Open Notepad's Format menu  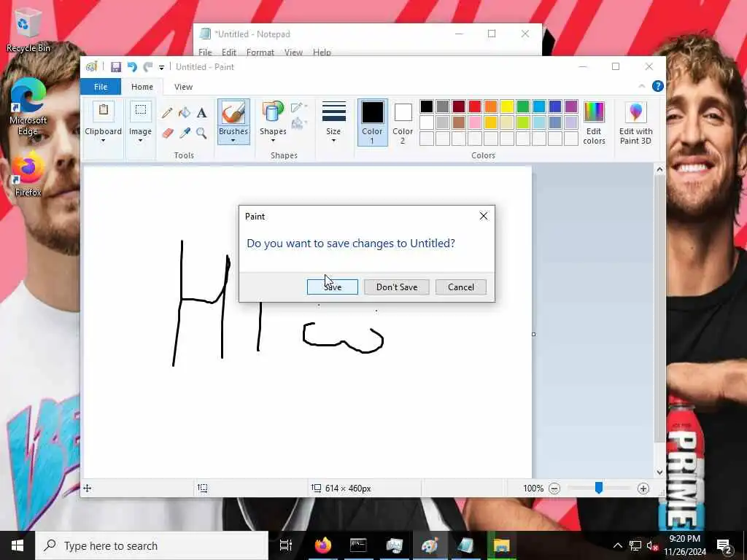point(260,52)
